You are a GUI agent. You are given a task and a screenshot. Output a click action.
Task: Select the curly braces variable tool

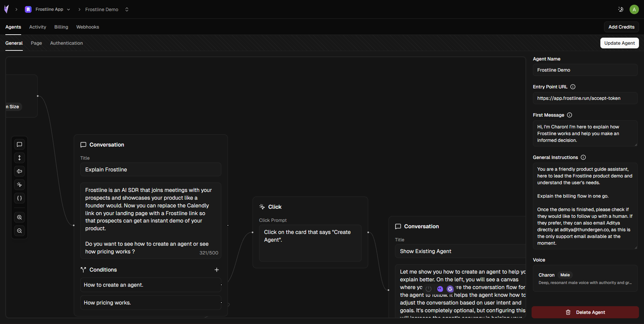[x=19, y=198]
